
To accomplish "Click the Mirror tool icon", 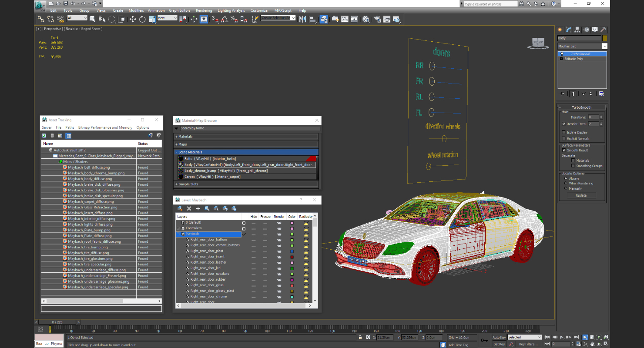I will pos(302,19).
